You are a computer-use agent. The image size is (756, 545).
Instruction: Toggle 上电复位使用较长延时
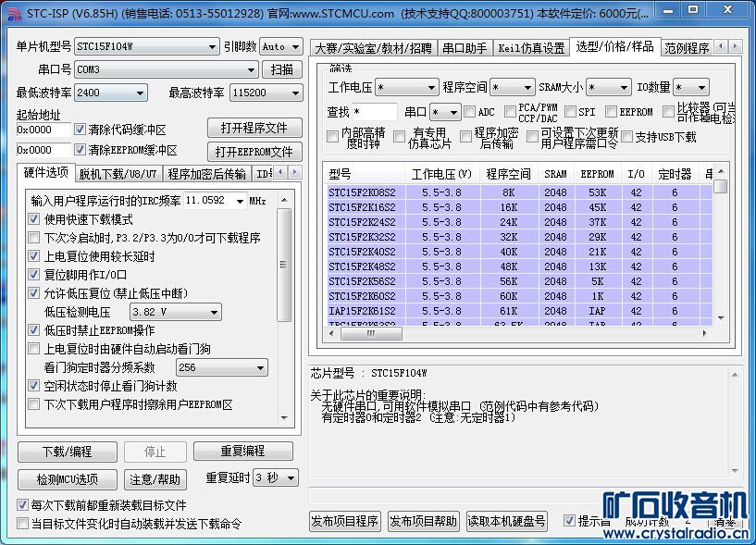coord(33,256)
